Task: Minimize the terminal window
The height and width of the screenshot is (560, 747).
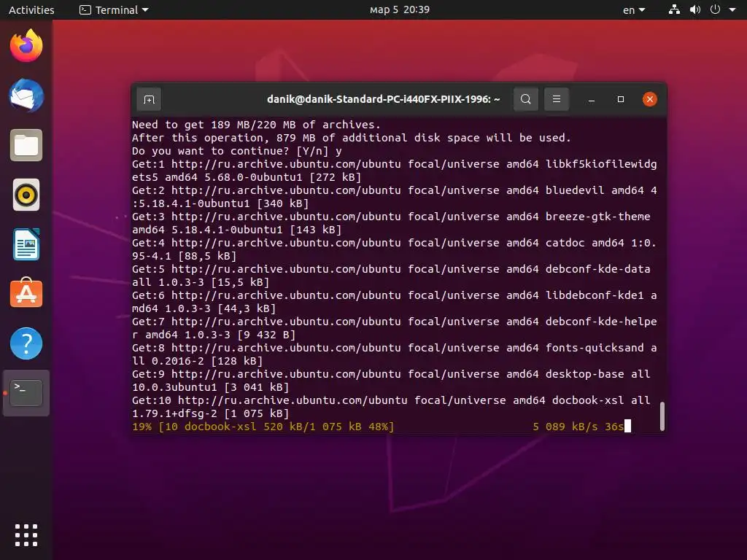Action: pyautogui.click(x=591, y=99)
